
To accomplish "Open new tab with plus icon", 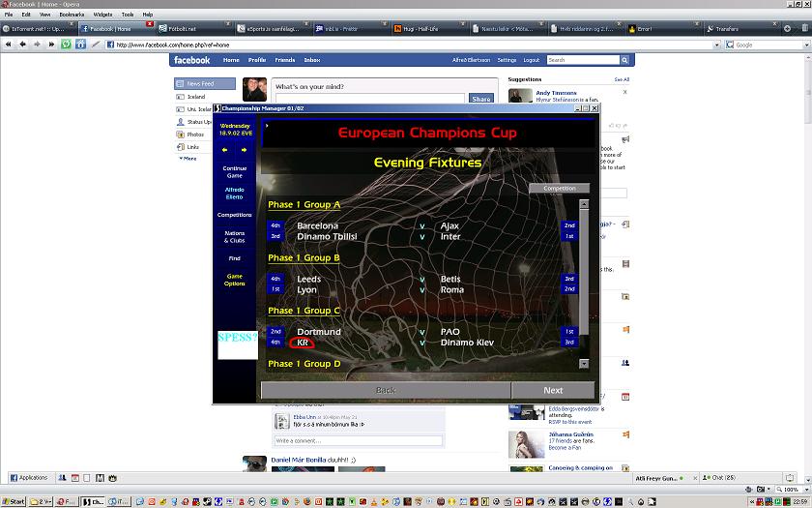I will point(787,28).
